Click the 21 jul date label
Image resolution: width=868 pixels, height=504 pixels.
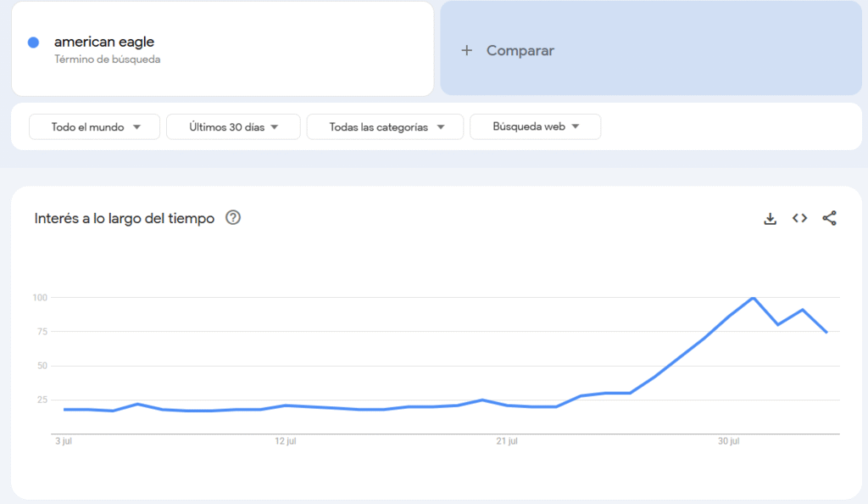pos(507,441)
